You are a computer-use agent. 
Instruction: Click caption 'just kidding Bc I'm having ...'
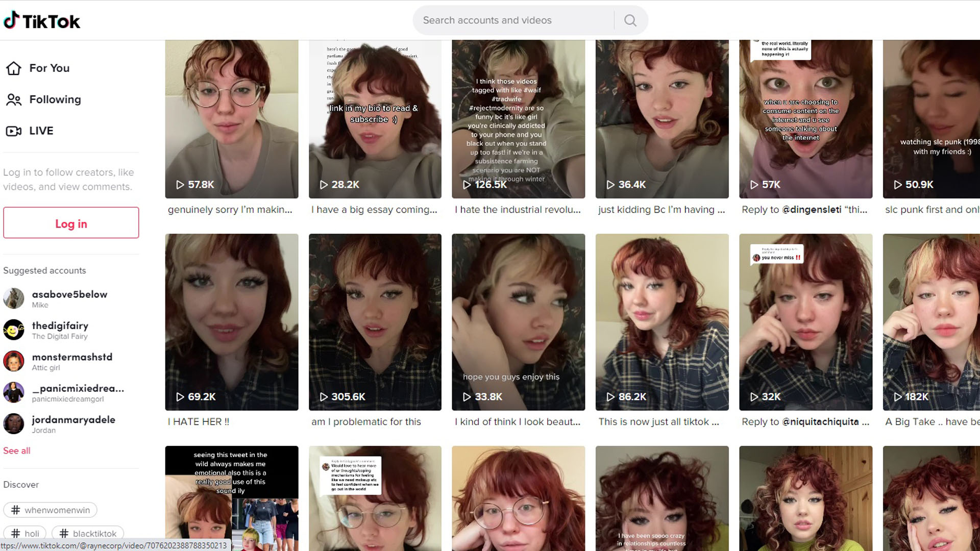pyautogui.click(x=661, y=210)
